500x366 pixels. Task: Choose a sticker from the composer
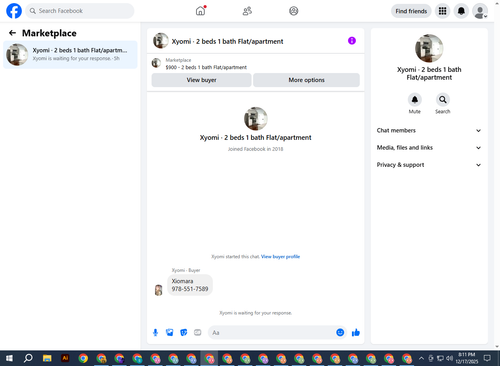click(184, 332)
